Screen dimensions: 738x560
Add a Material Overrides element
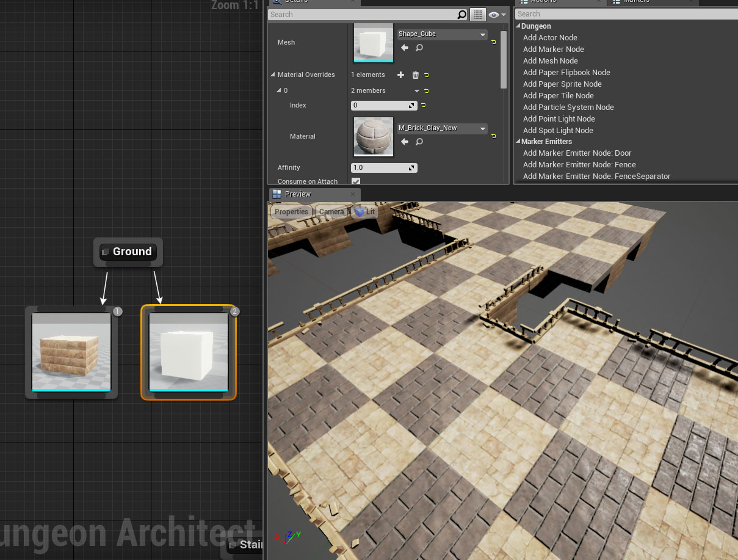(400, 75)
